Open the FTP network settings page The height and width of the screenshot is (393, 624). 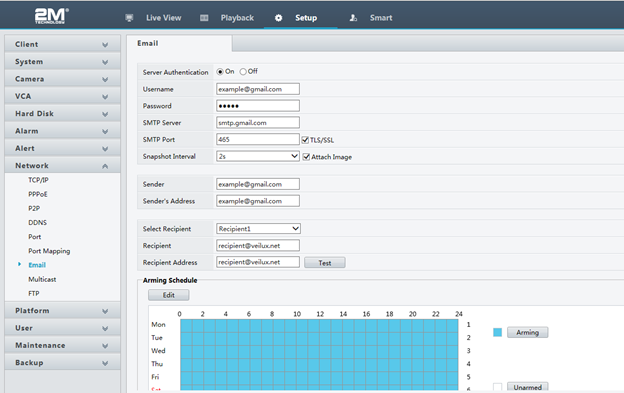click(34, 294)
